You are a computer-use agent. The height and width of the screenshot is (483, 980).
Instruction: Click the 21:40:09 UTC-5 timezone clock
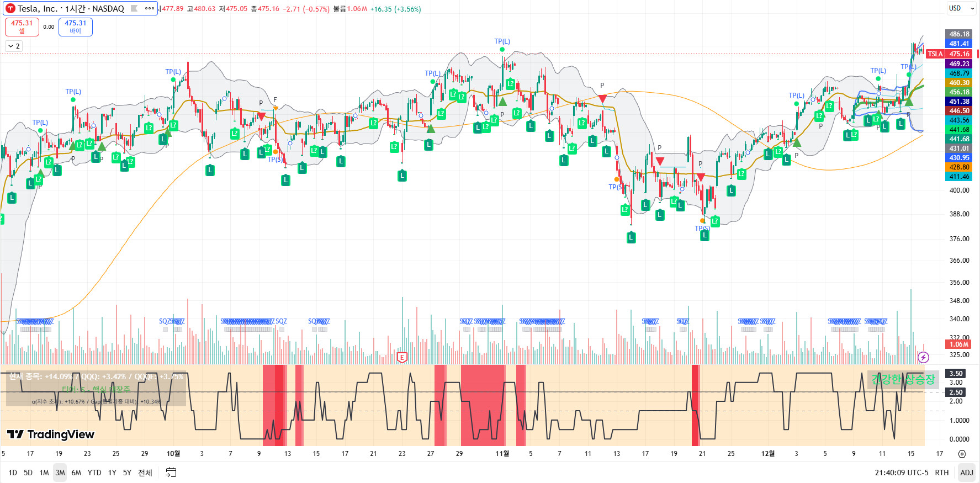[x=902, y=473]
